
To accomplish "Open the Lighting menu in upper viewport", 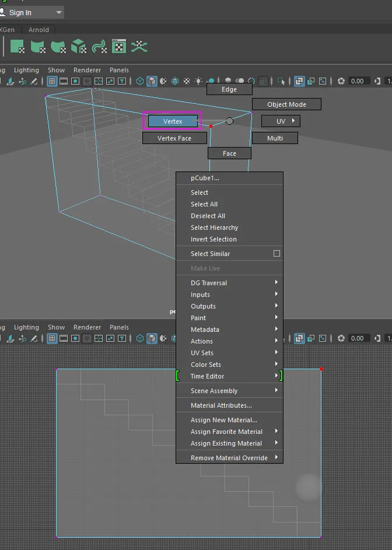I will [26, 70].
